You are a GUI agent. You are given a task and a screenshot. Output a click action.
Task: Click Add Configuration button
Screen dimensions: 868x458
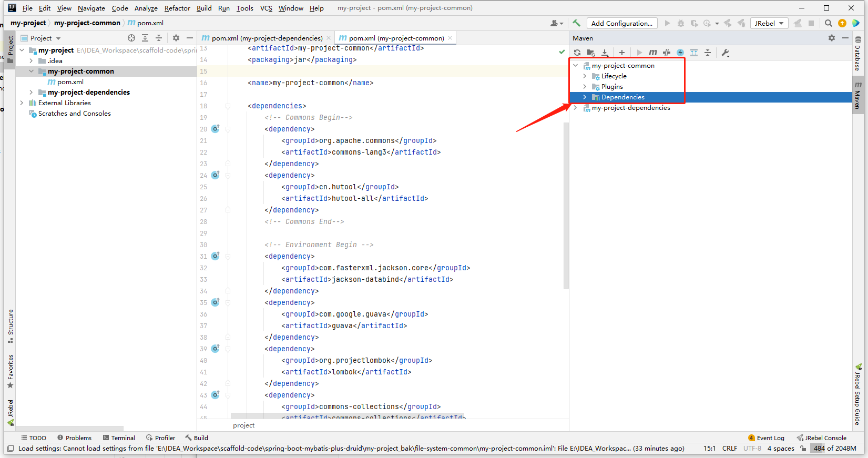(621, 23)
